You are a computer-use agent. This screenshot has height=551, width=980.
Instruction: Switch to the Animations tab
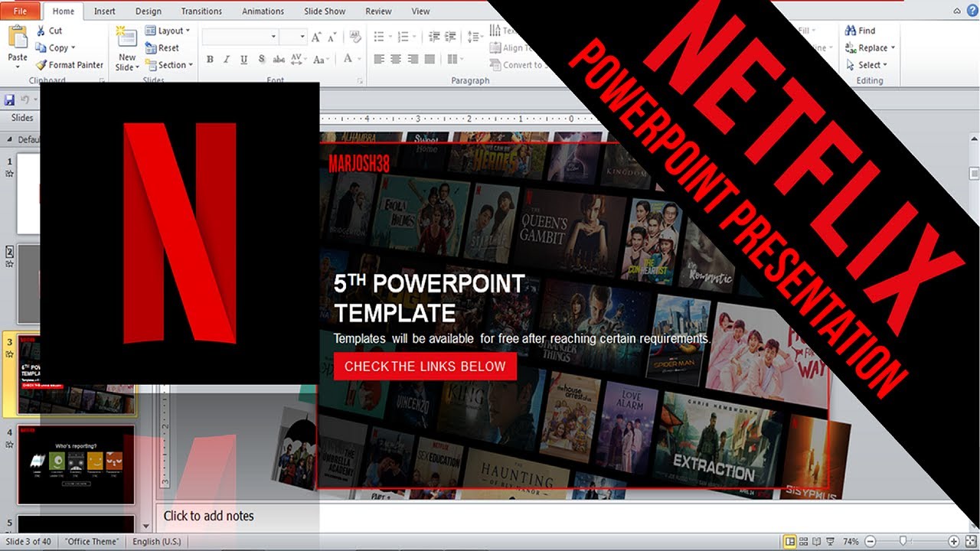coord(263,11)
